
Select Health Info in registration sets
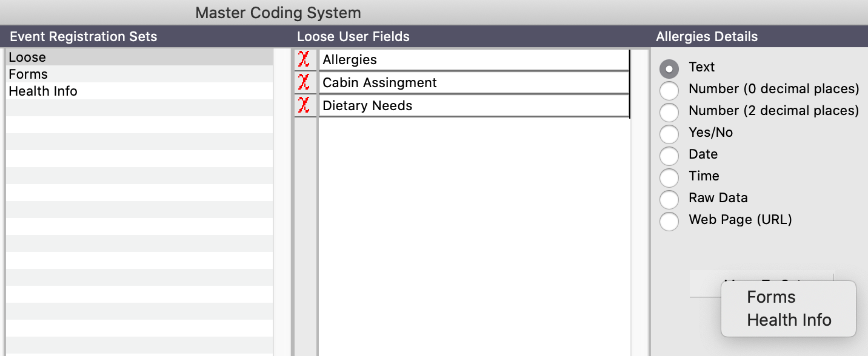(43, 91)
